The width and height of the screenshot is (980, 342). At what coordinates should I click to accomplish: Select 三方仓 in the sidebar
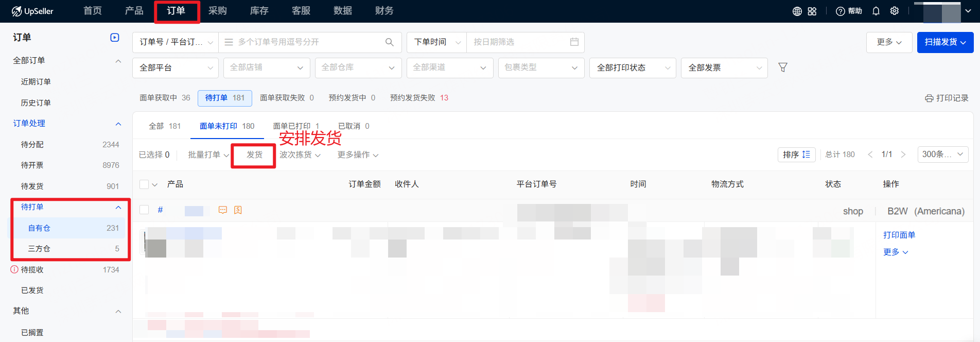(40, 249)
